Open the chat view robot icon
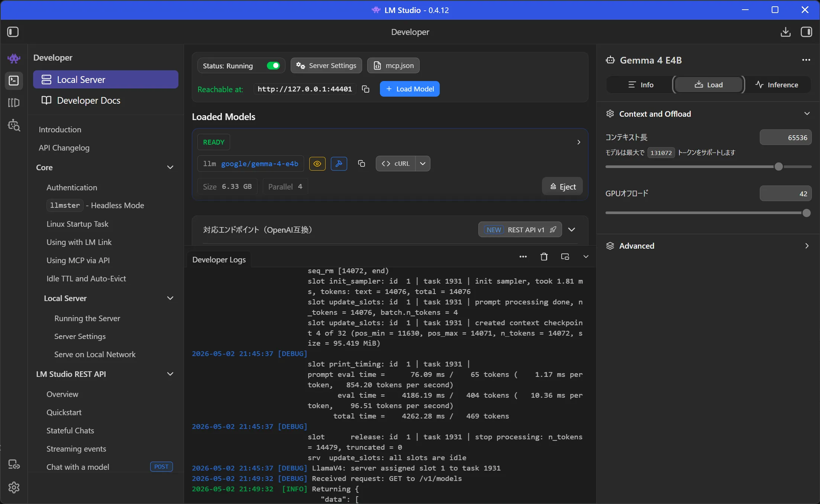This screenshot has width=820, height=504. [x=14, y=58]
